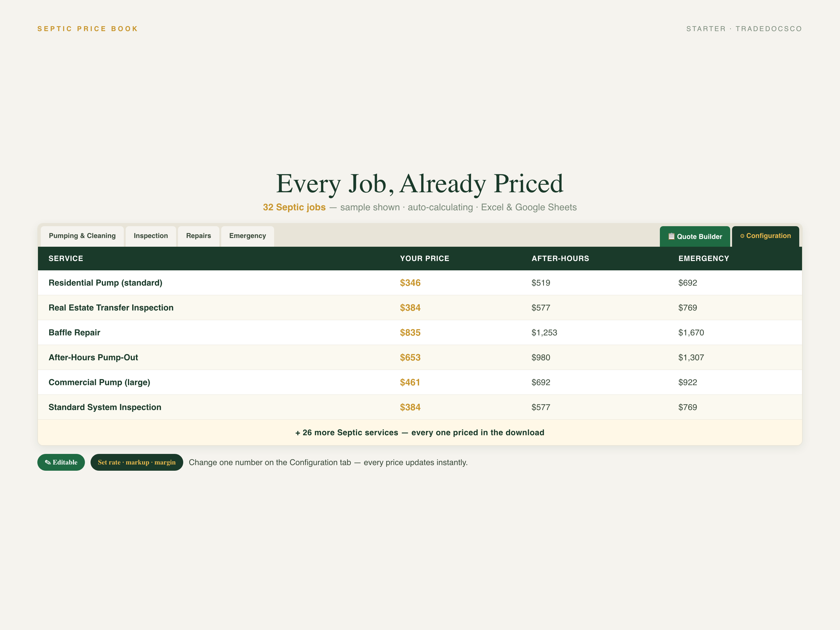This screenshot has width=840, height=630.
Task: Click the $461 Commercial Pump price
Action: [x=410, y=382]
